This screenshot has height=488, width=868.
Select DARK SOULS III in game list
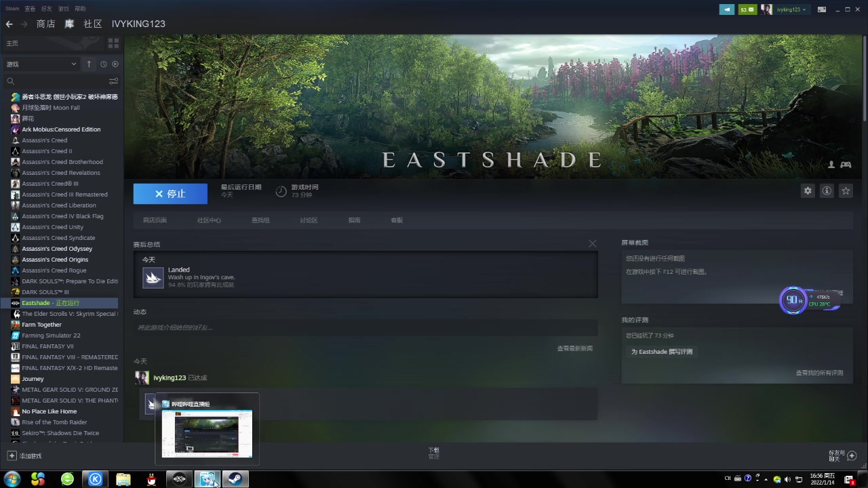tap(45, 292)
